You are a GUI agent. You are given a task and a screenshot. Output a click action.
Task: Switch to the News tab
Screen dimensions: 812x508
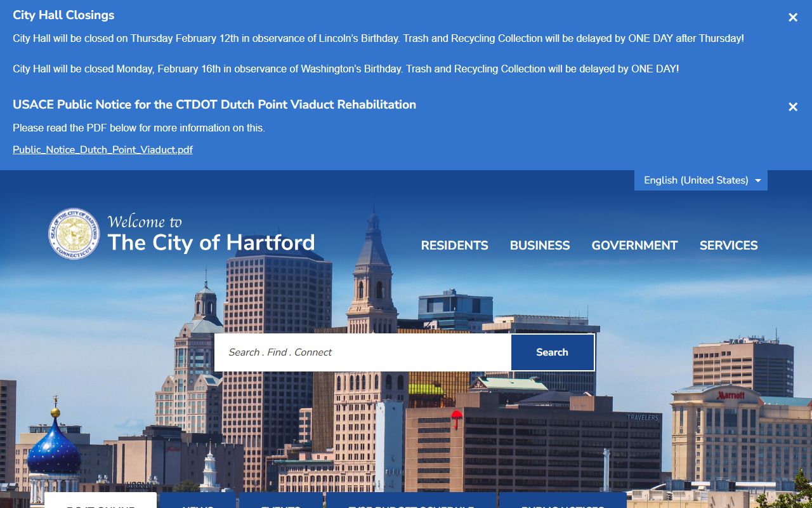tap(198, 502)
